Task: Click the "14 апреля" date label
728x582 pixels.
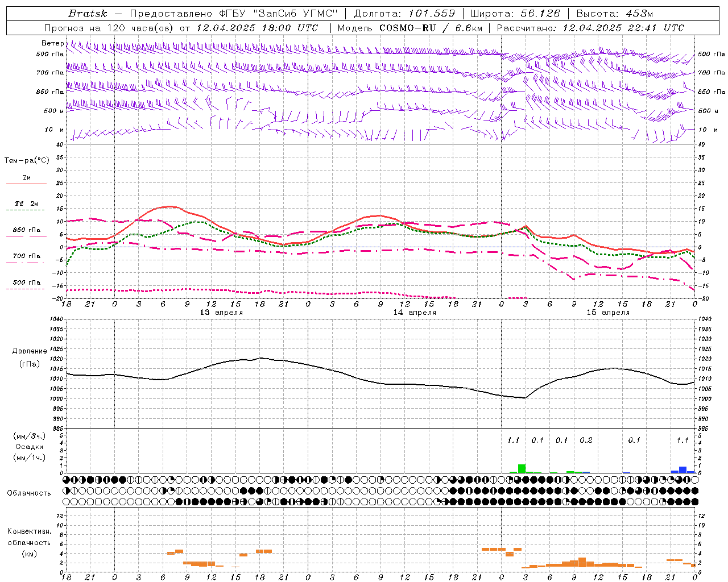Action: tap(415, 313)
